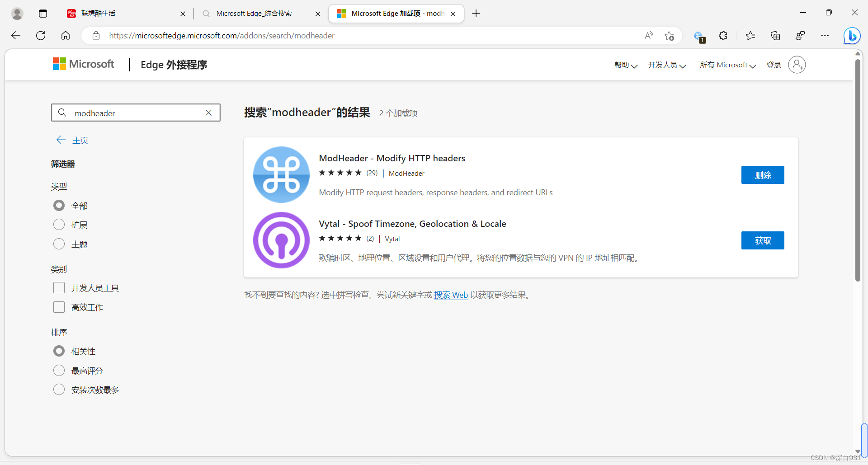This screenshot has height=465, width=868.
Task: Click the 删除 button for ModHeader
Action: click(763, 175)
